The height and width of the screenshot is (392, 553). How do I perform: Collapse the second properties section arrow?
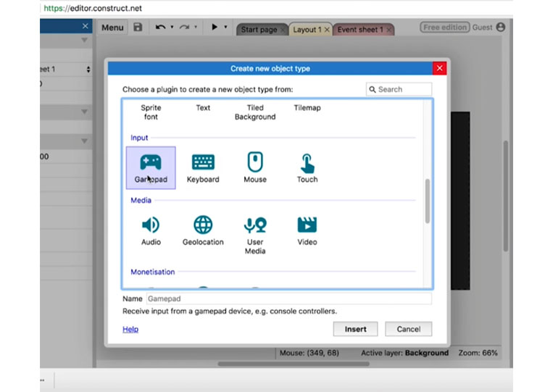tap(84, 112)
